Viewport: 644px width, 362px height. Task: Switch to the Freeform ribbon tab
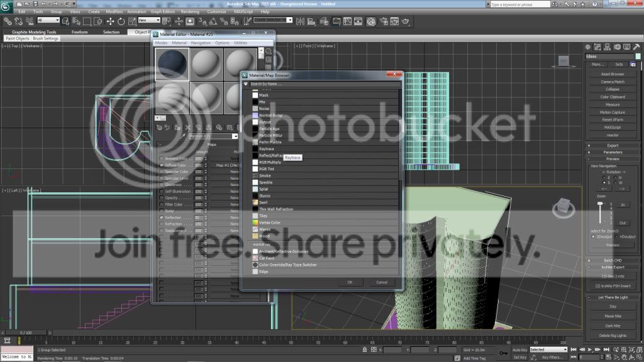pyautogui.click(x=80, y=32)
